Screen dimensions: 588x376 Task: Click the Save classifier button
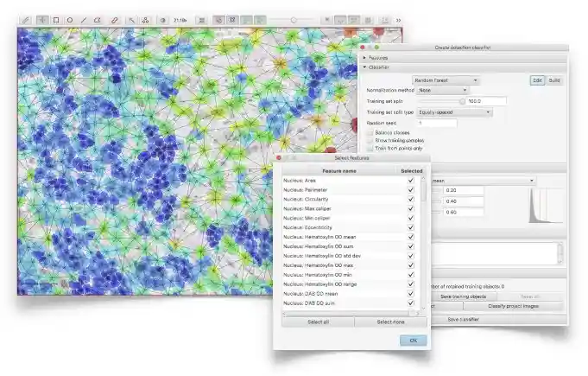pyautogui.click(x=463, y=319)
